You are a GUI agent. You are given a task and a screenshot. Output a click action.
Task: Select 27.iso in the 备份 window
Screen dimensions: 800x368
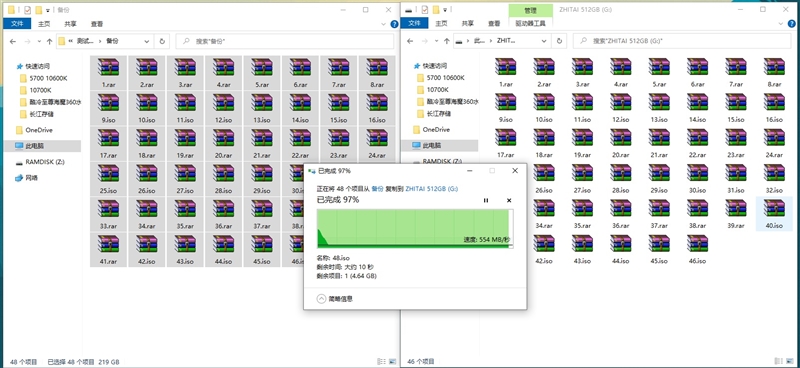pos(185,178)
